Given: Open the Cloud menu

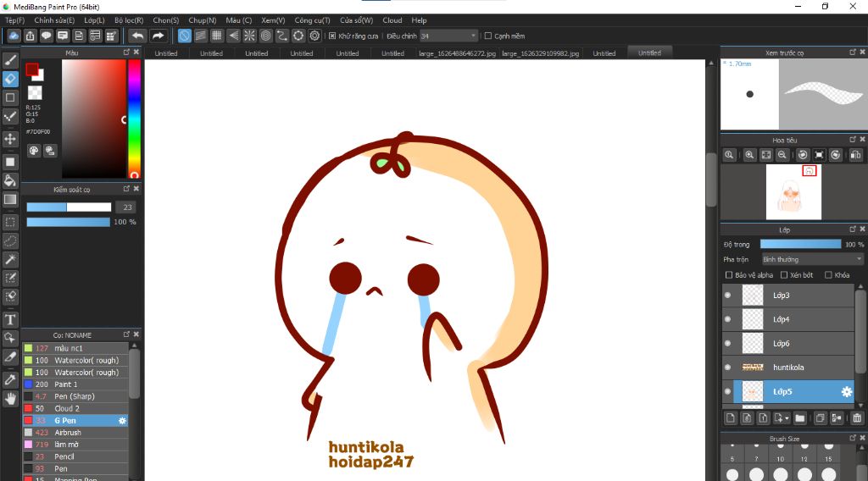Looking at the screenshot, I should [x=392, y=20].
